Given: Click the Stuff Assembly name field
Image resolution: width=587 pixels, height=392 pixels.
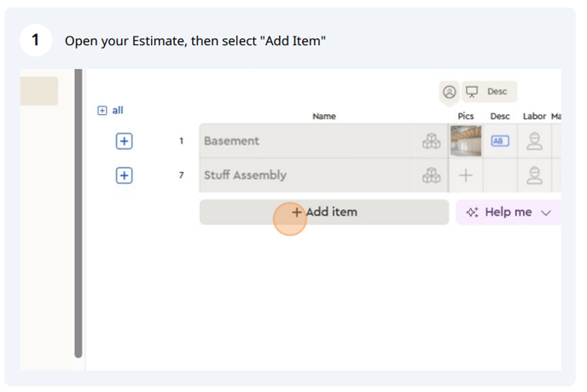Looking at the screenshot, I should click(307, 175).
